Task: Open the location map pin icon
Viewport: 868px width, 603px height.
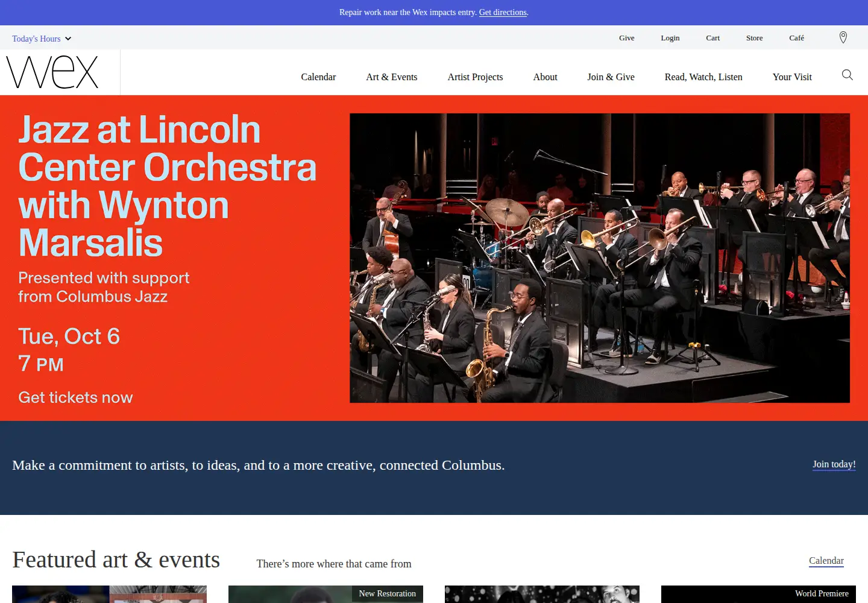Action: coord(843,37)
